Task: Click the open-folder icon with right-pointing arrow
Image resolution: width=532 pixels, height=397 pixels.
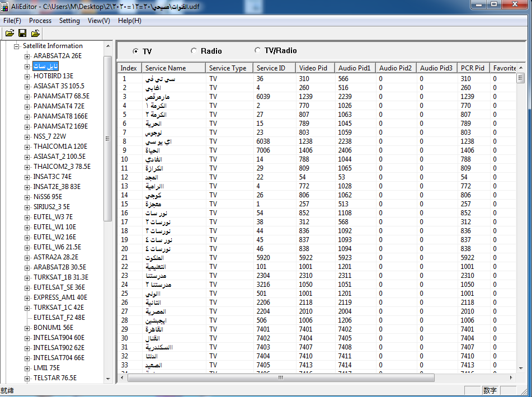Action: 10,33
